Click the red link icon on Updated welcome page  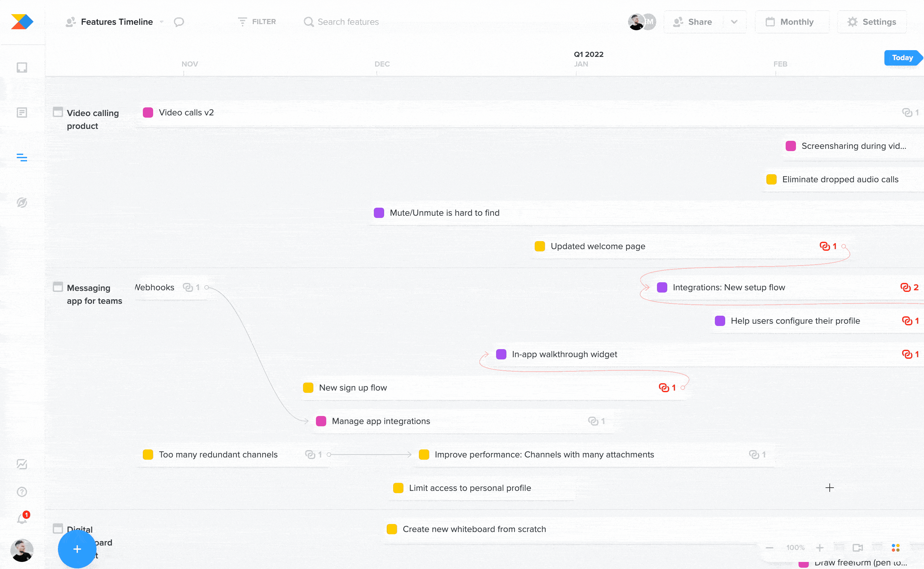825,246
